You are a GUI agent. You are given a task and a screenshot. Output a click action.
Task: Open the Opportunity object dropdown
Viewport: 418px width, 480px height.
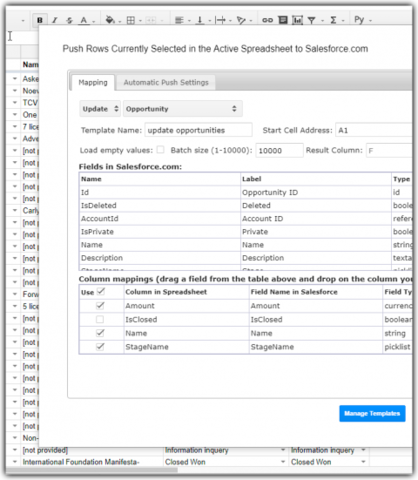pyautogui.click(x=183, y=109)
